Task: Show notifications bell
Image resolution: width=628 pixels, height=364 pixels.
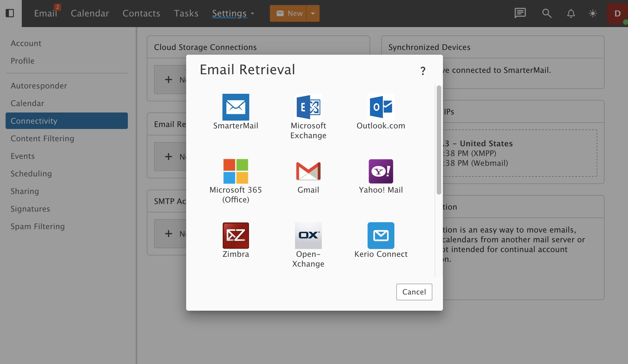Action: (571, 13)
